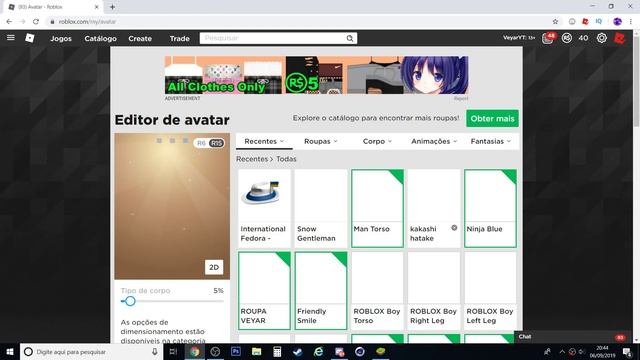Select the ROBLOX Boy Left Leg item
The height and width of the screenshot is (360, 640).
pyautogui.click(x=490, y=291)
